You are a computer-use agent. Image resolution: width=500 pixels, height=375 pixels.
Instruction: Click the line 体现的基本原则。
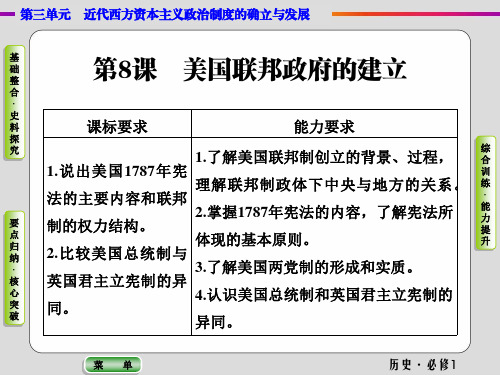pyautogui.click(x=253, y=240)
